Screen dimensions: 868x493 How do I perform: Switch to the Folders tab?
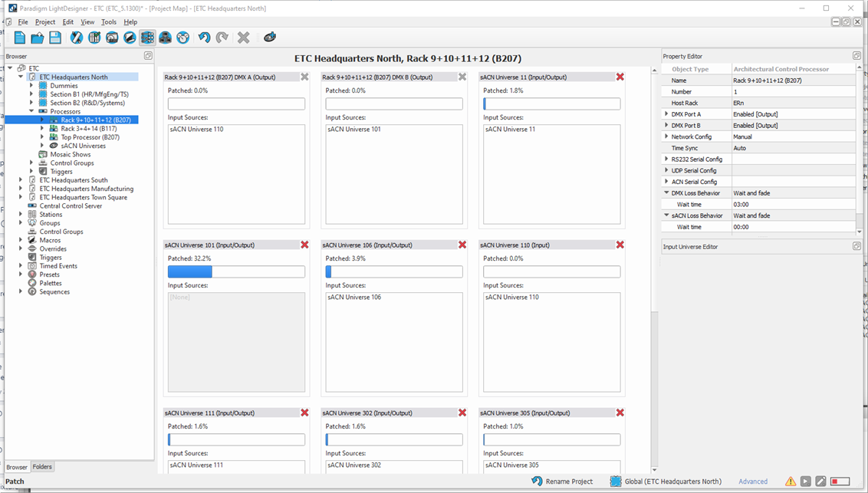42,467
